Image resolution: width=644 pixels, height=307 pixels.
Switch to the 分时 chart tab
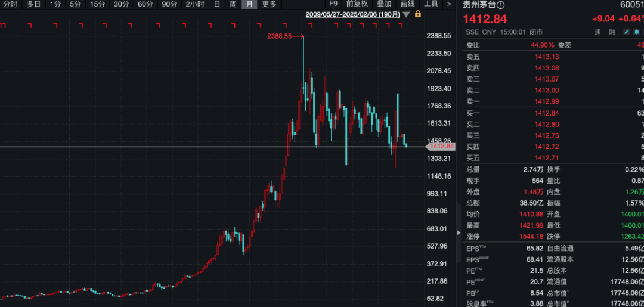(x=10, y=4)
